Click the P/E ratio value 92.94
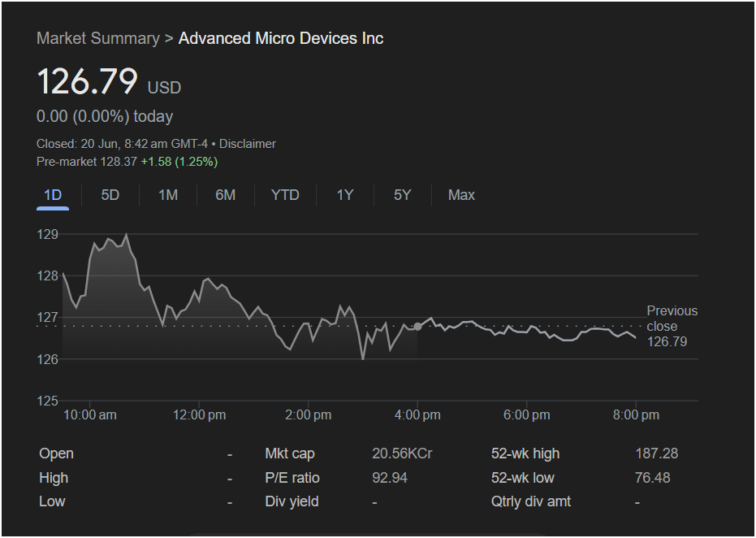 pyautogui.click(x=390, y=478)
